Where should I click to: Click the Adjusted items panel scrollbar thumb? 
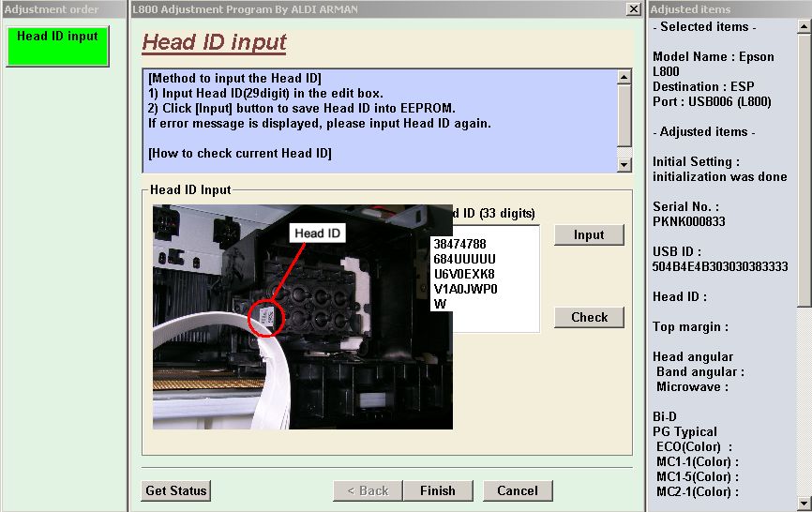804,169
